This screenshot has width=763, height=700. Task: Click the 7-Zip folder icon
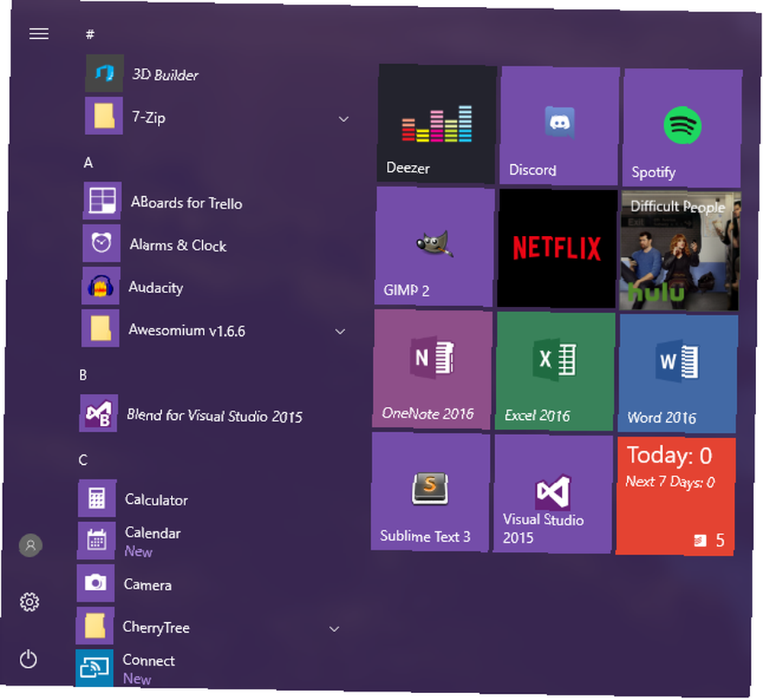[x=104, y=115]
